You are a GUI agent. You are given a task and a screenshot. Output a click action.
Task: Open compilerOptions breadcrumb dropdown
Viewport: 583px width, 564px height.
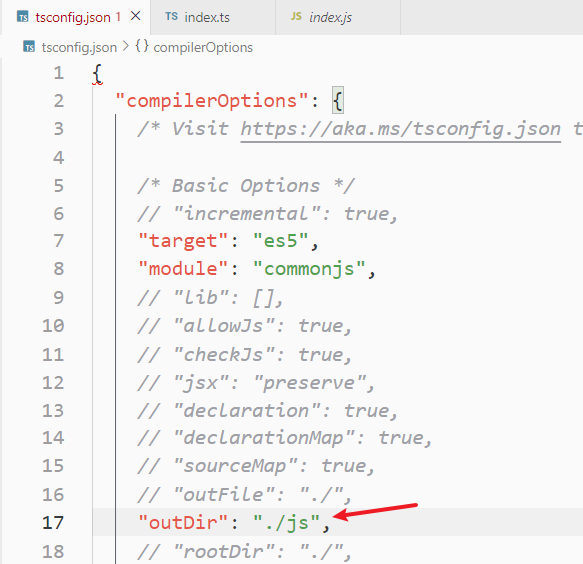coord(203,47)
